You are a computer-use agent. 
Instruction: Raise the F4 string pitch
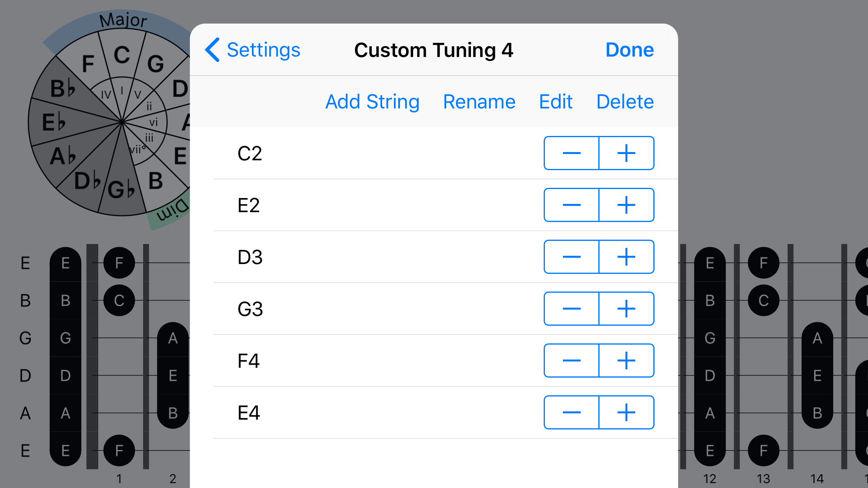[x=626, y=360]
